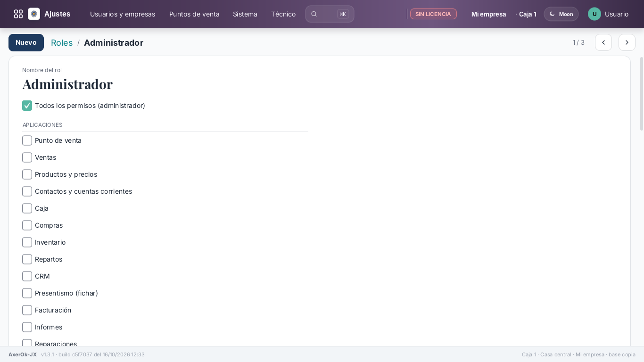Enable the Punto de venta checkbox
The image size is (644, 362).
click(x=27, y=140)
